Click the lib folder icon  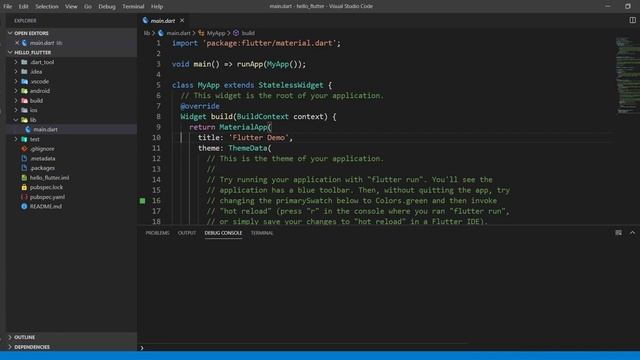click(24, 120)
